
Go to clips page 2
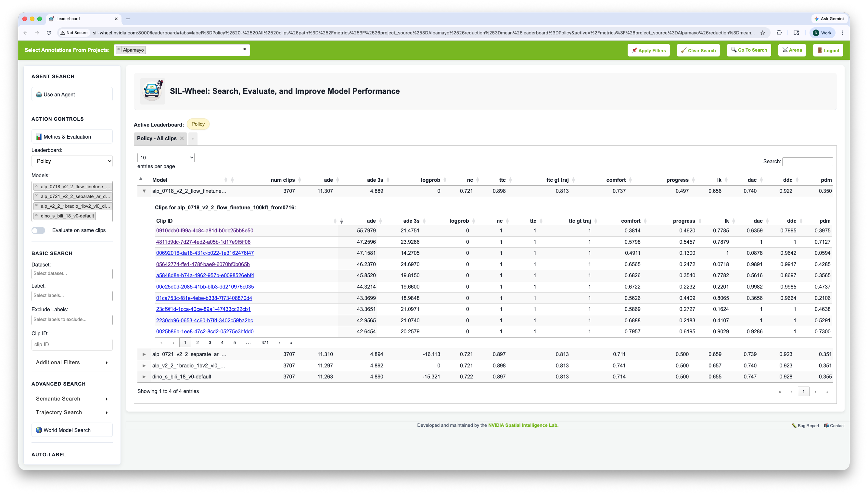[198, 342]
